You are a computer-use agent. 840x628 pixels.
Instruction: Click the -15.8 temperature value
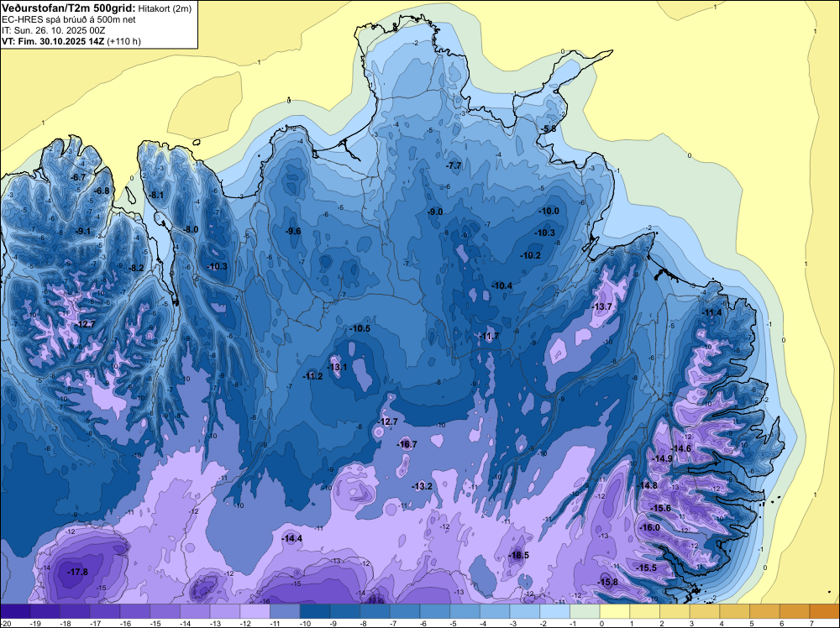[x=608, y=582]
